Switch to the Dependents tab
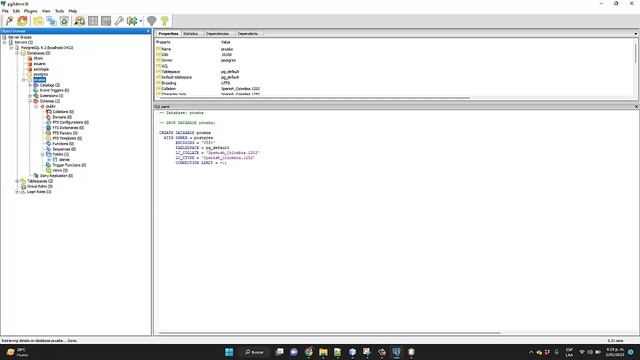 pos(248,33)
